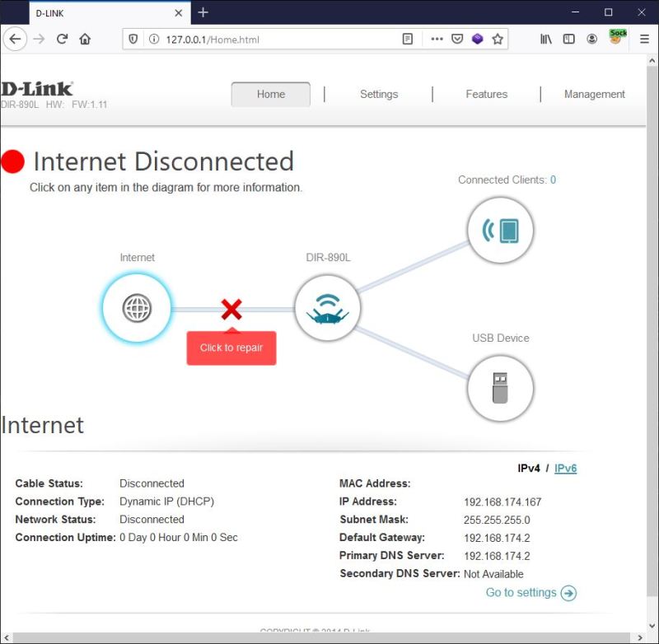Save page to Pocket icon
The width and height of the screenshot is (659, 644).
[x=457, y=39]
